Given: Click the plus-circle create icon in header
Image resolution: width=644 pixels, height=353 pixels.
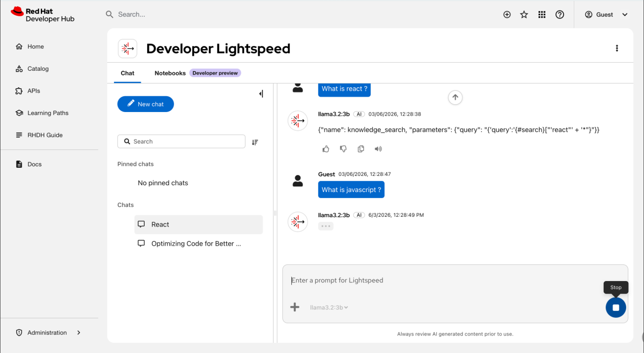Looking at the screenshot, I should 507,15.
